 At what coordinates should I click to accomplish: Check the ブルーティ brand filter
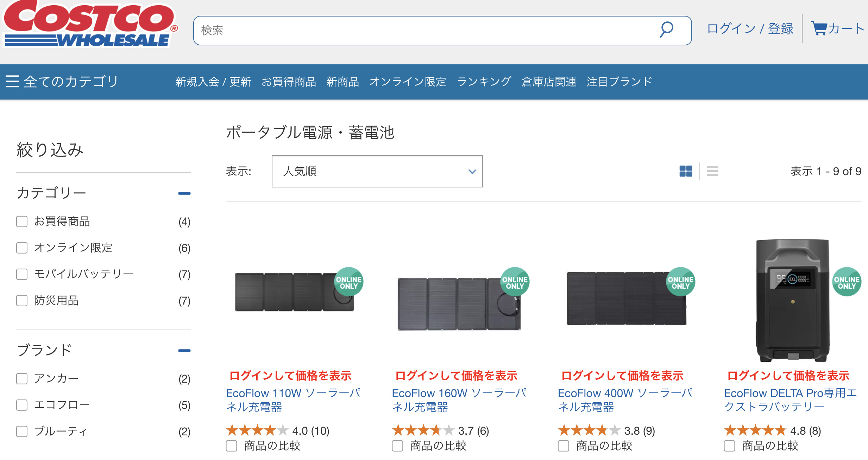click(x=22, y=431)
